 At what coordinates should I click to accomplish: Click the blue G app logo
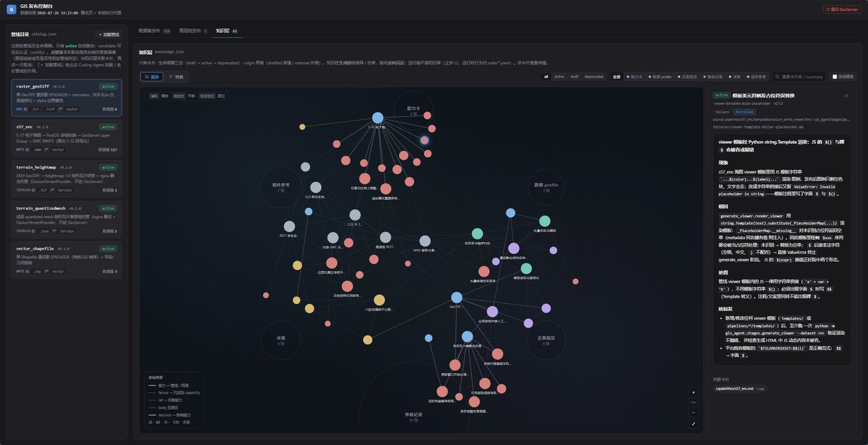(x=11, y=9)
